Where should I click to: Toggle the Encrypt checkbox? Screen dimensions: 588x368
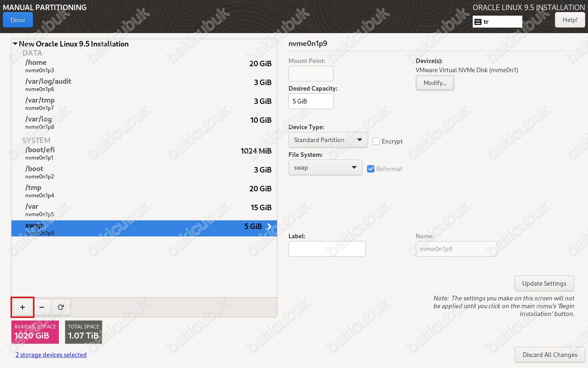pyautogui.click(x=376, y=141)
